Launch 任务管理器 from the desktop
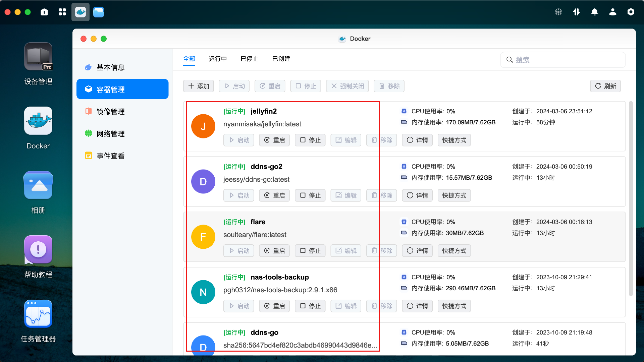The image size is (644, 362). tap(38, 314)
